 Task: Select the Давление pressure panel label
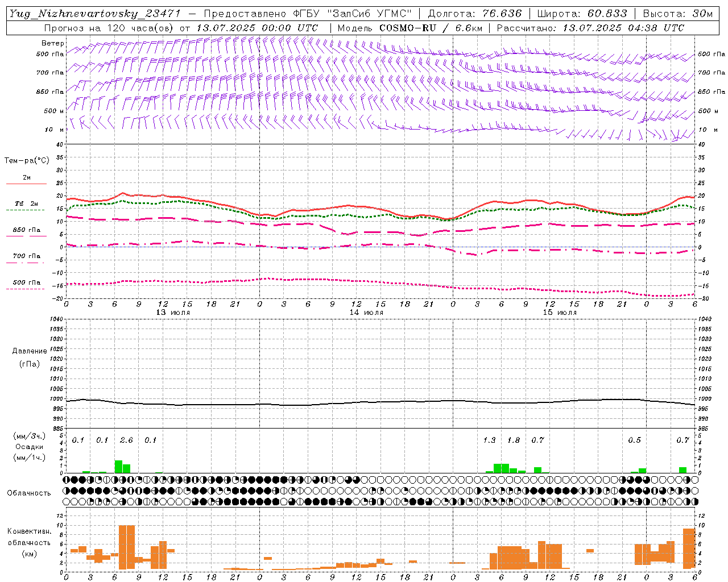pos(30,351)
